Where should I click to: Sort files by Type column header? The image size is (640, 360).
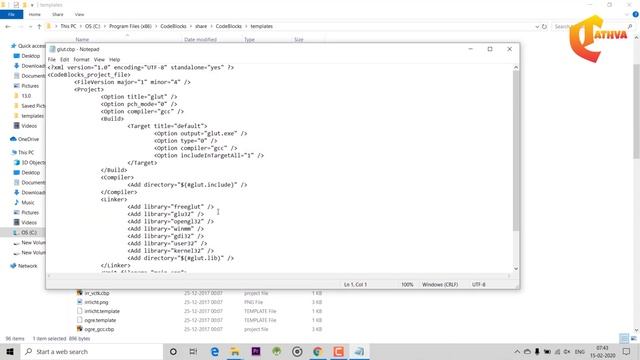pyautogui.click(x=249, y=40)
